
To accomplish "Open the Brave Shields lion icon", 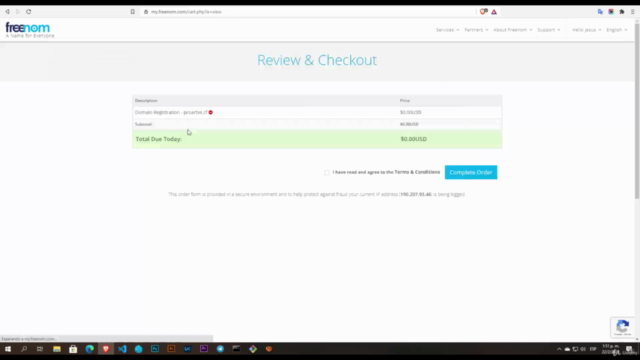I will 483,12.
